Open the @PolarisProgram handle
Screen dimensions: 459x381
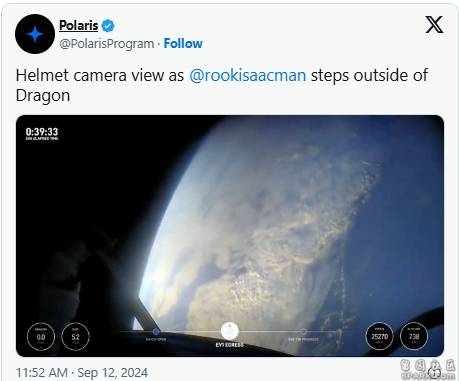click(107, 44)
